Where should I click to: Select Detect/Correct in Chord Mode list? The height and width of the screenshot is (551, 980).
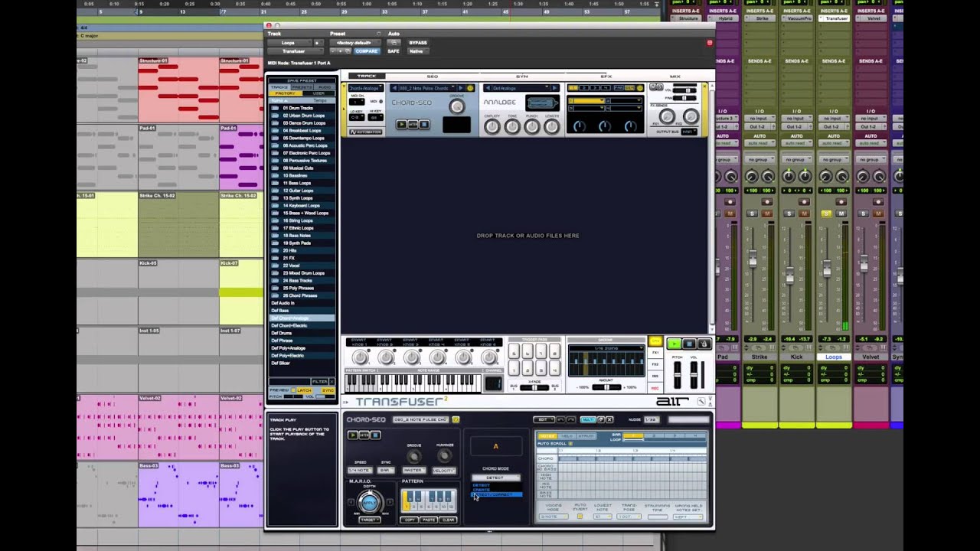pyautogui.click(x=496, y=494)
